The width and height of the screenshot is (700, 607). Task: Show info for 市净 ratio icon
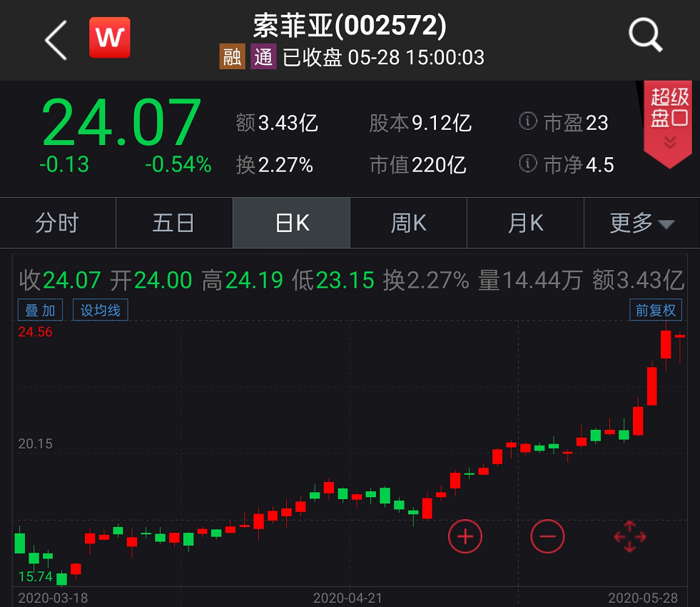coord(528,163)
